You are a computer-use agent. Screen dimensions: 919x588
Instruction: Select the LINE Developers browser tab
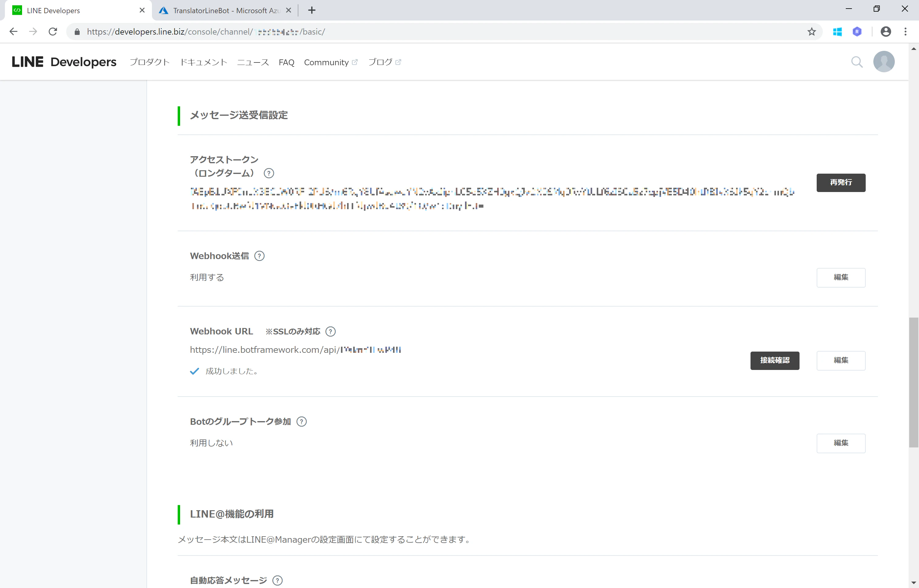point(78,10)
